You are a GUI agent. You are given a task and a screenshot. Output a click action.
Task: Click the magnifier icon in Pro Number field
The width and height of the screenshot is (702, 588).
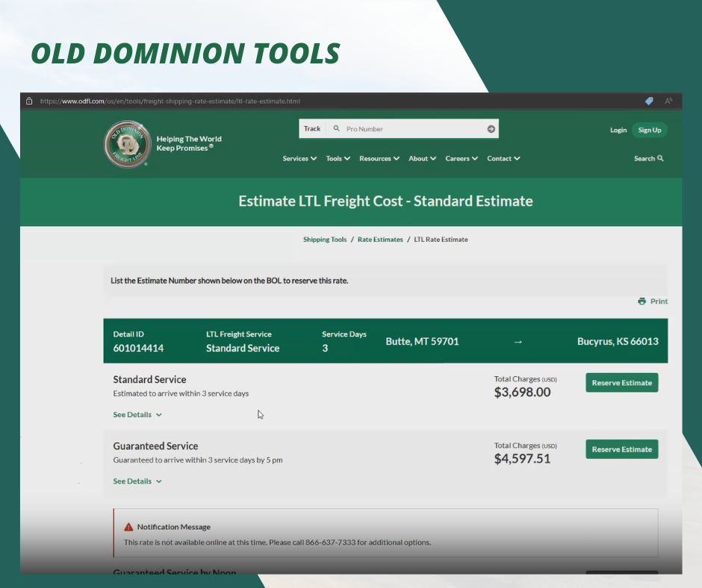pos(336,128)
